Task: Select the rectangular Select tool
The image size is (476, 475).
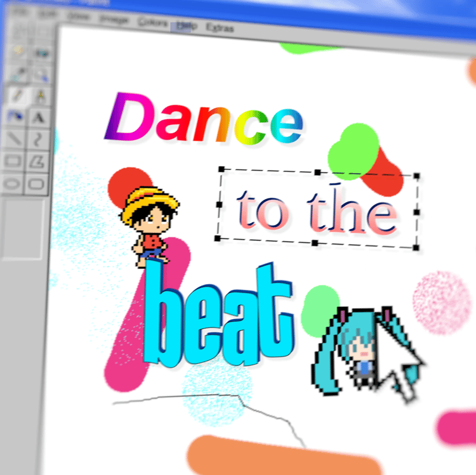Action: point(43,32)
